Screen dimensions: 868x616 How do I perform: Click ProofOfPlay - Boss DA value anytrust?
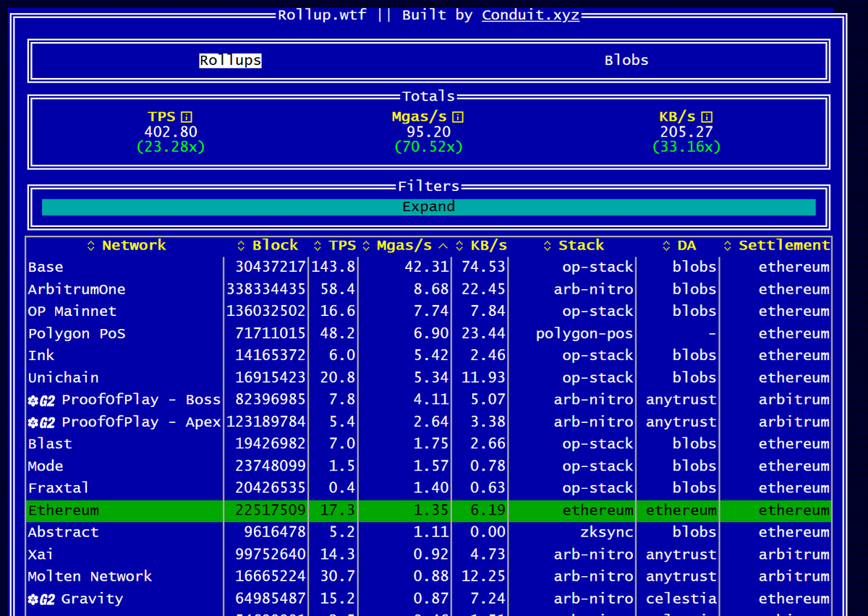coord(681,400)
